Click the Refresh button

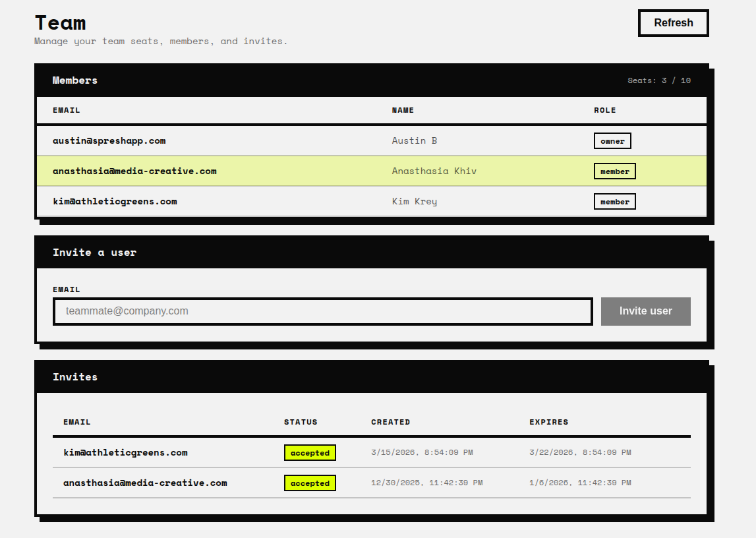[673, 23]
